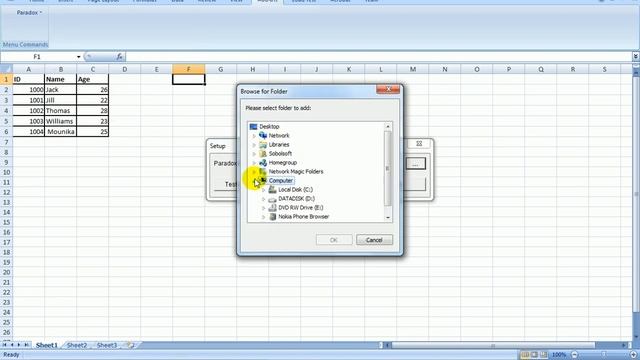Select the Libraries folder icon
640x360 pixels.
[263, 144]
